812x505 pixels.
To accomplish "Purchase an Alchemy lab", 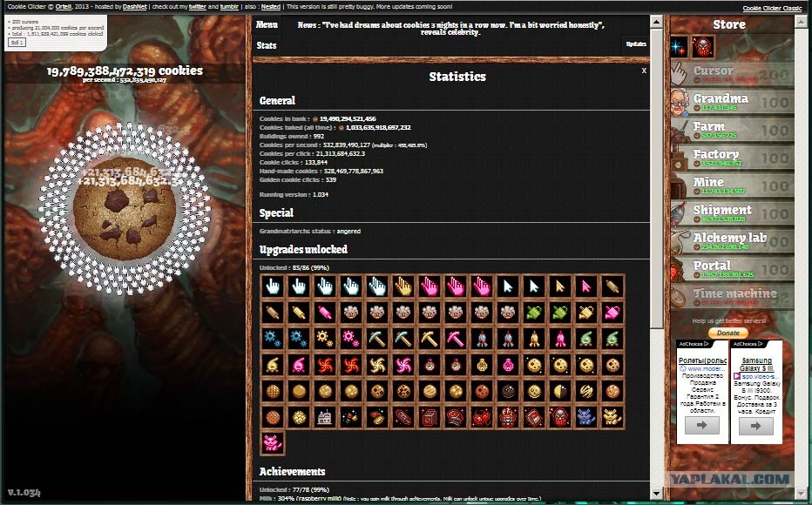I will pos(732,242).
